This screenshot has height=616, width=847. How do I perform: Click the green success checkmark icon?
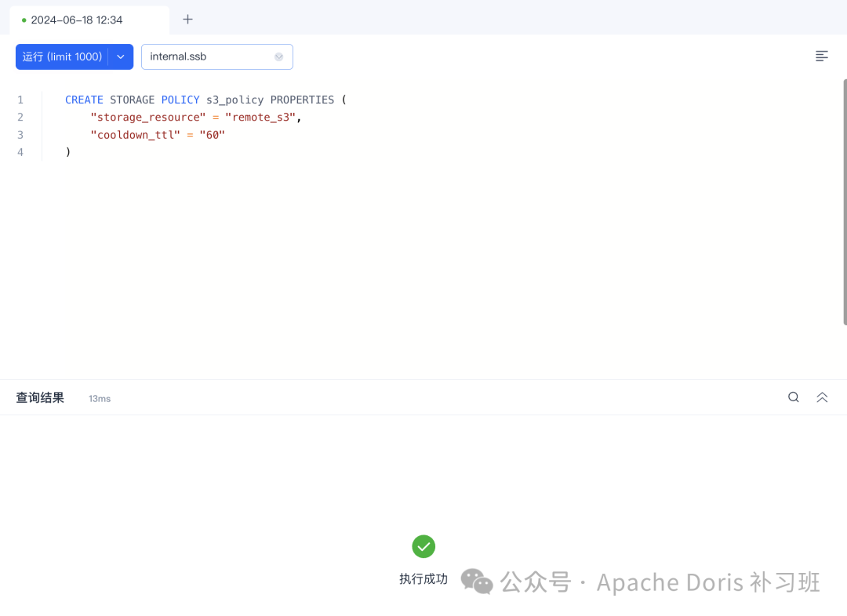(x=423, y=546)
